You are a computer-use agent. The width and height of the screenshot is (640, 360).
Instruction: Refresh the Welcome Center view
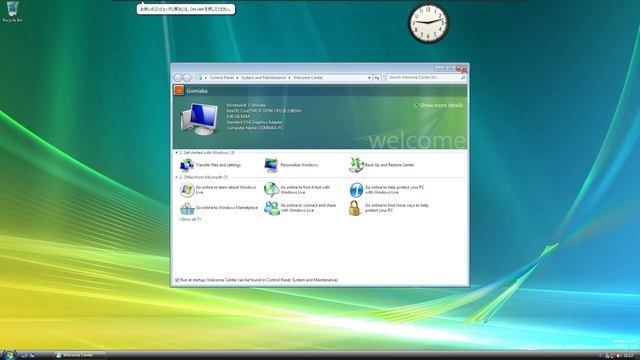(377, 78)
